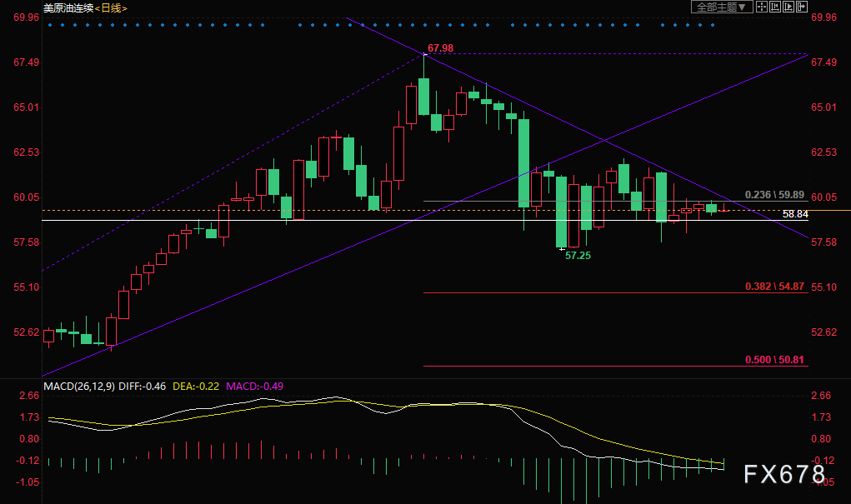Click the crosshair cursor icon

point(762,7)
